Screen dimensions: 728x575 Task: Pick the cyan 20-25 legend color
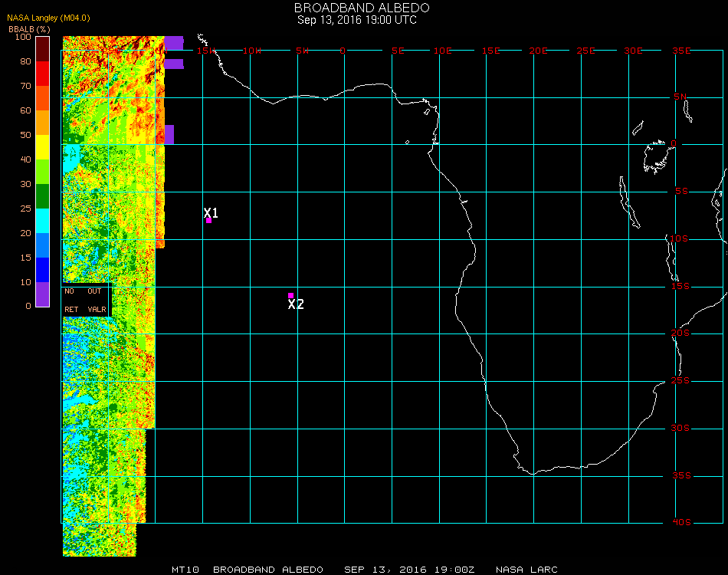pyautogui.click(x=43, y=221)
